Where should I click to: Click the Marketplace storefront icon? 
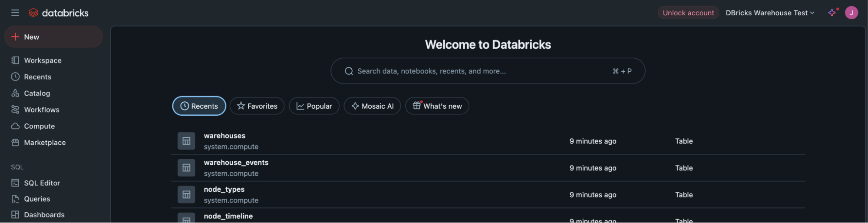pos(15,143)
